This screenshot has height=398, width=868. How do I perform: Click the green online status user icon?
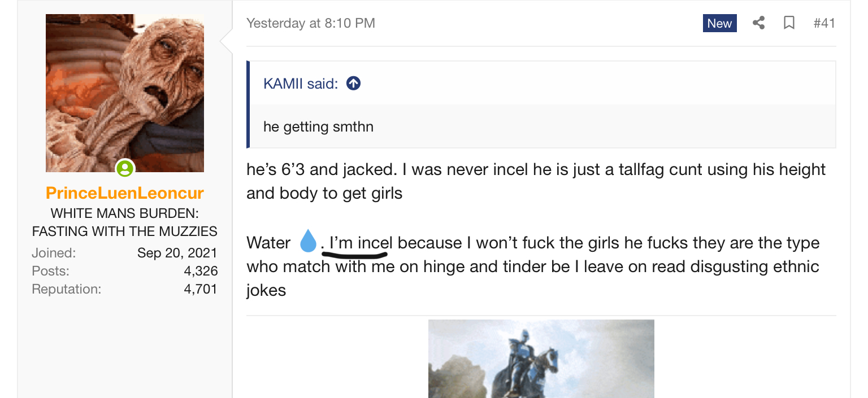(x=125, y=168)
